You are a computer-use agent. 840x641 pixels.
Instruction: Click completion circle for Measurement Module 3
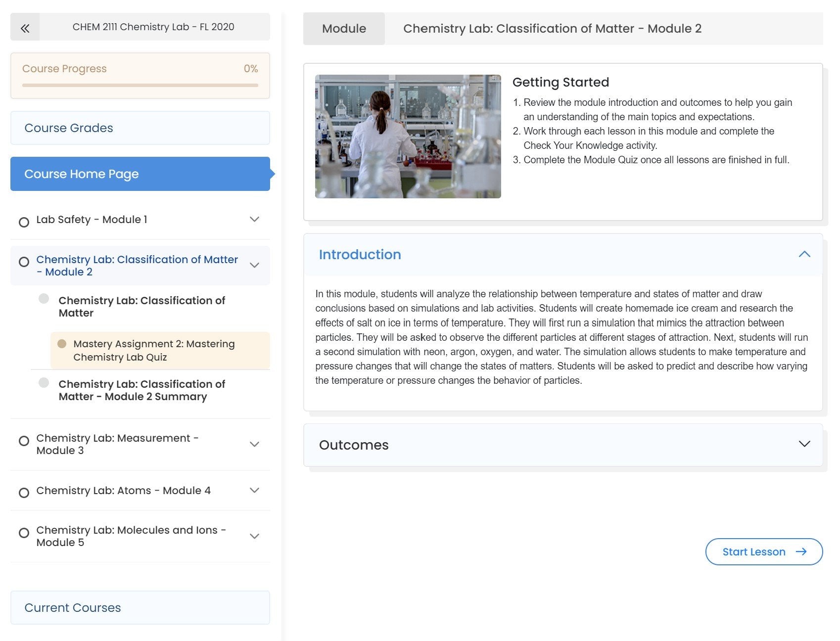(24, 441)
